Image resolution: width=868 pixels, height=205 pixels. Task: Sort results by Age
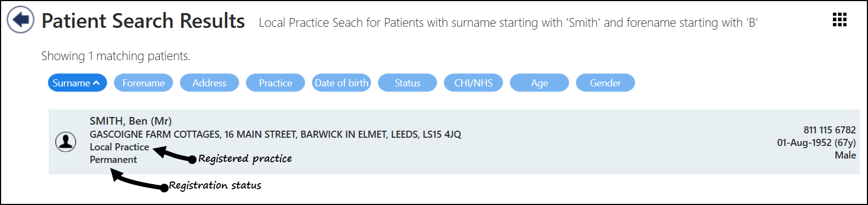tap(539, 83)
